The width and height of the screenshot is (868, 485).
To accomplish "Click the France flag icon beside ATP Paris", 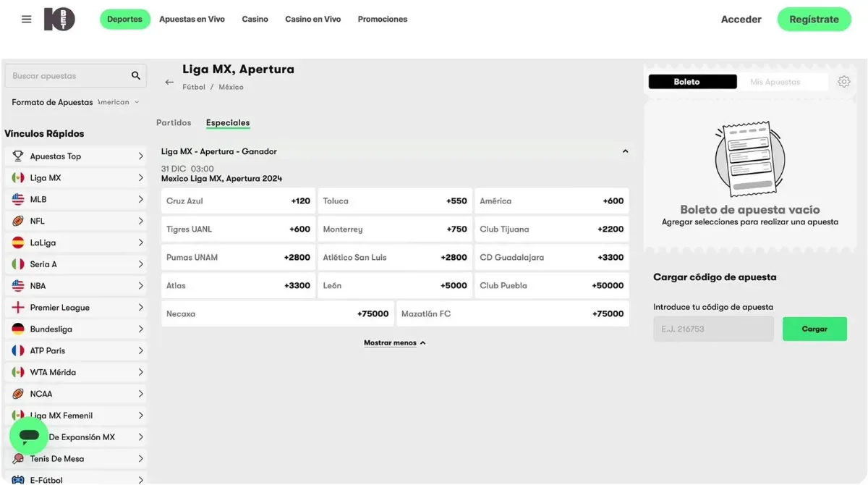I will coord(18,350).
